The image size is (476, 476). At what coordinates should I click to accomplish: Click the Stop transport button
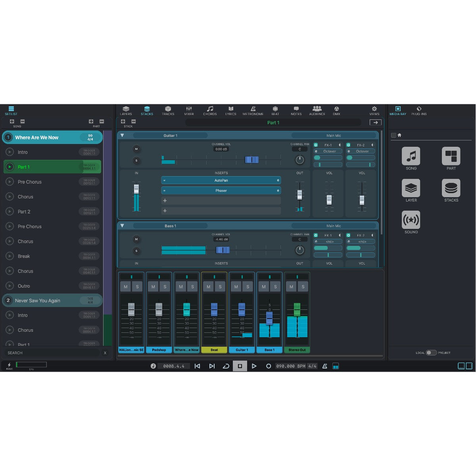point(240,366)
